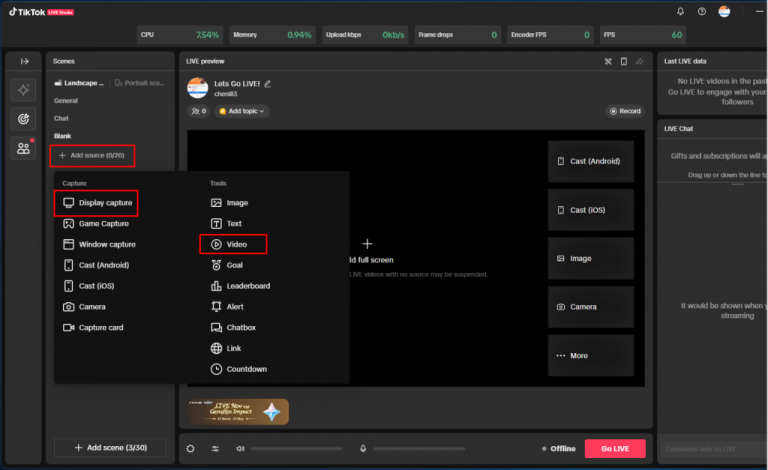768x470 pixels.
Task: Click the Upload kbps stat
Action: click(x=365, y=35)
